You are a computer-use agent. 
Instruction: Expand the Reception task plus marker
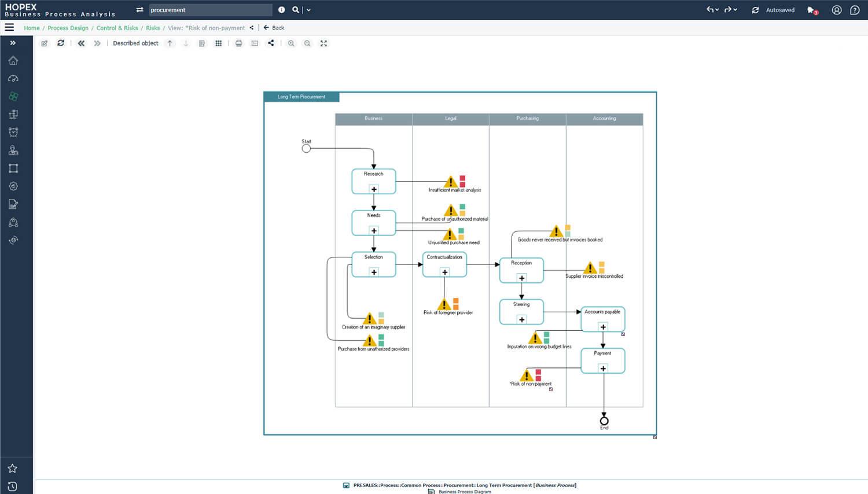click(x=522, y=278)
